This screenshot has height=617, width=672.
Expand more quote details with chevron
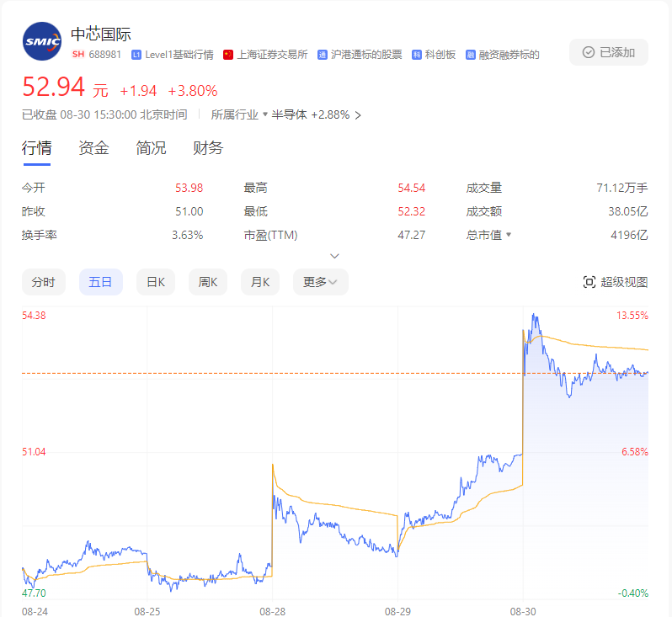tap(334, 256)
